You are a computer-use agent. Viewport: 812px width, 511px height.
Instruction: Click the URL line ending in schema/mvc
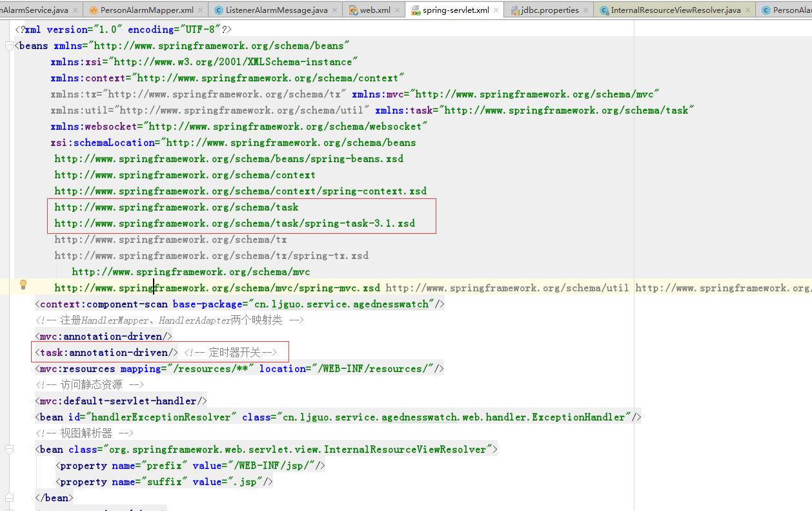[x=191, y=272]
